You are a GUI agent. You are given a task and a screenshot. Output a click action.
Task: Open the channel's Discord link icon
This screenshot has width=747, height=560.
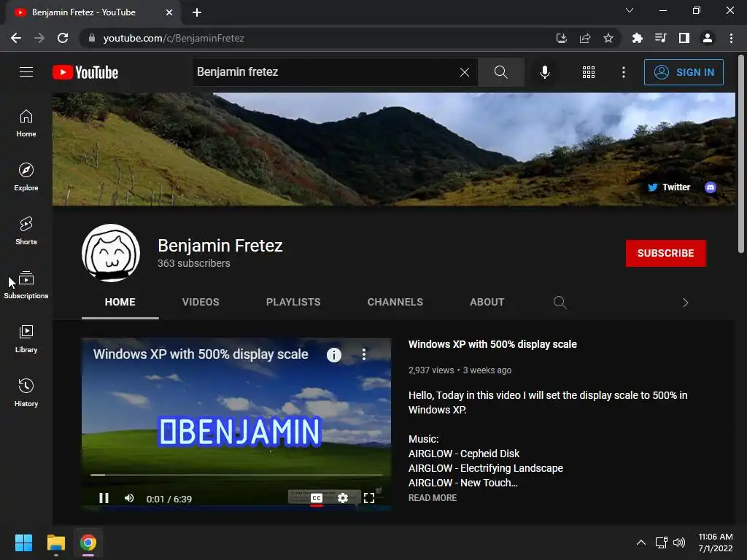(711, 187)
